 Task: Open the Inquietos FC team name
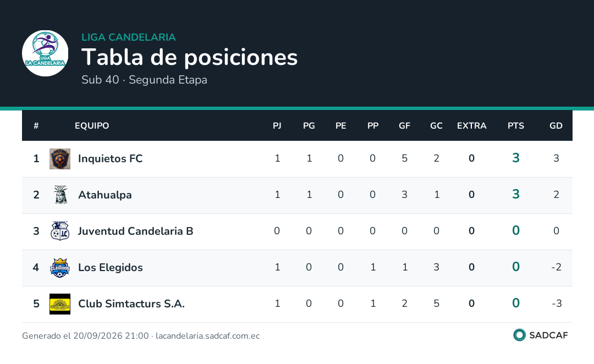pos(110,158)
